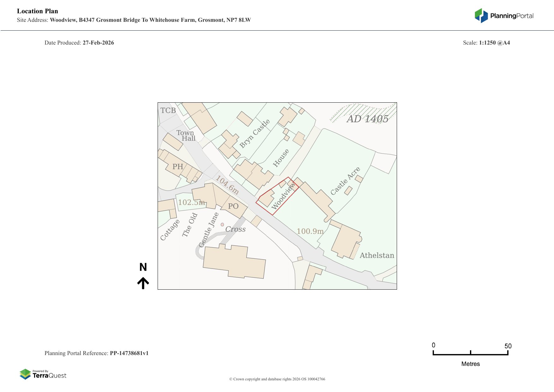Click the PH building label
The image size is (554, 392).
pyautogui.click(x=178, y=166)
